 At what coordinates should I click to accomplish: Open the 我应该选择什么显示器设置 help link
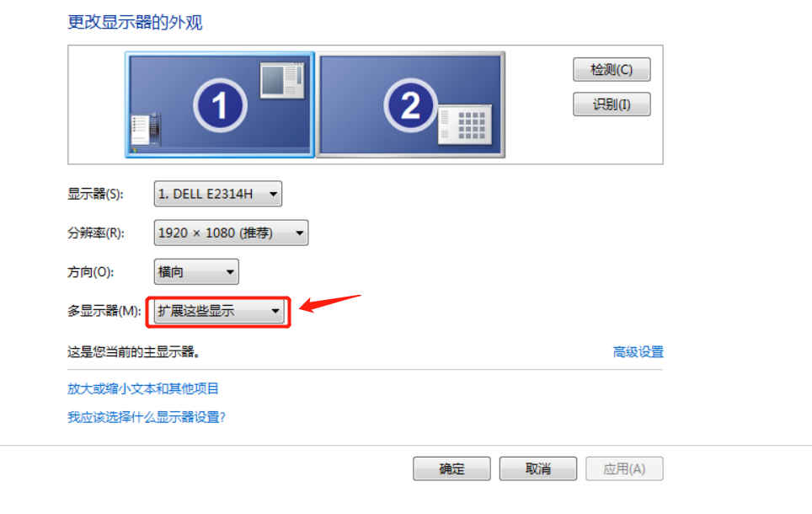point(147,417)
